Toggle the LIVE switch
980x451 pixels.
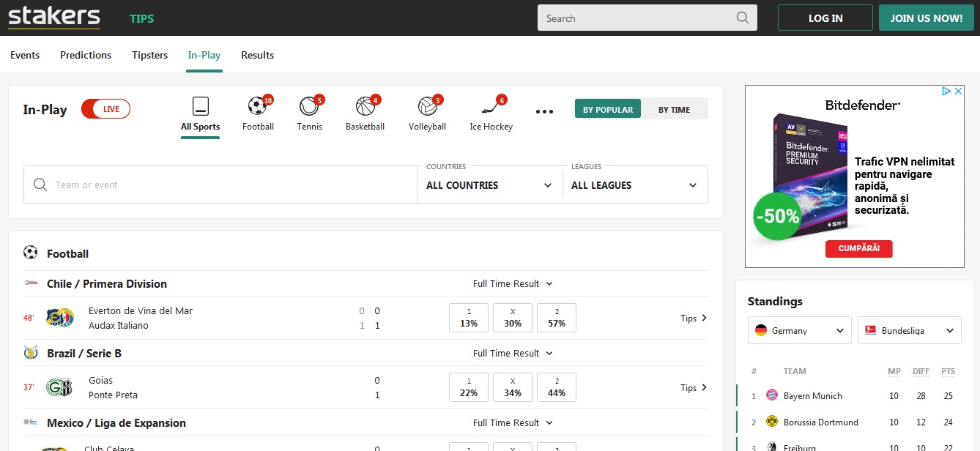[105, 109]
